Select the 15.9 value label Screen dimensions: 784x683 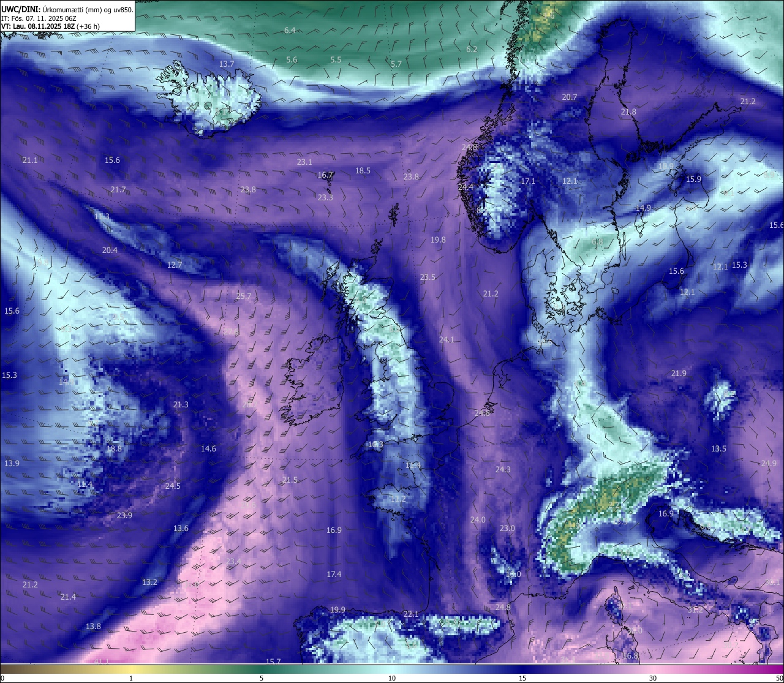click(x=693, y=179)
